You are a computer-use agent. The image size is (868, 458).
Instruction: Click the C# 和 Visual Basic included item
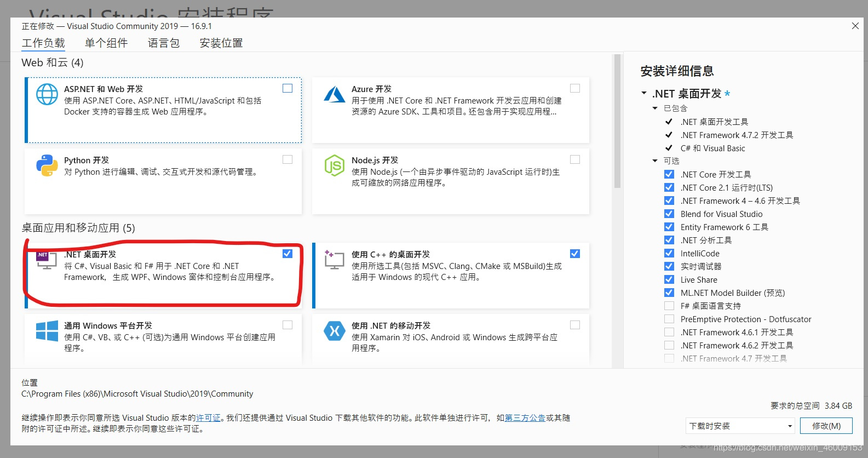coord(712,148)
